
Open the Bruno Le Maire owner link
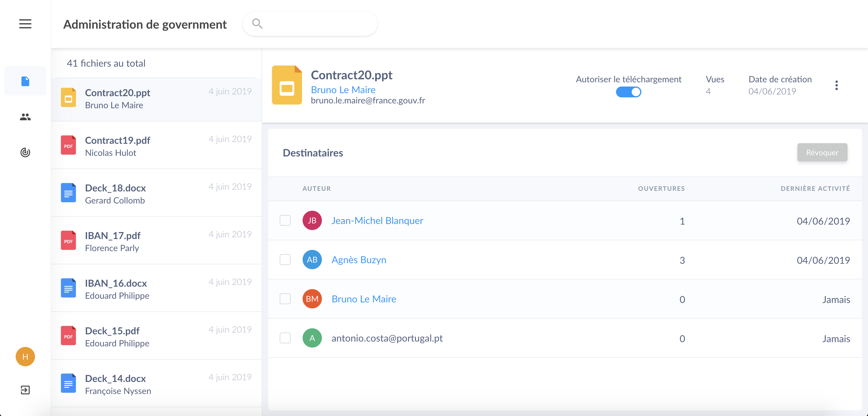coord(343,90)
